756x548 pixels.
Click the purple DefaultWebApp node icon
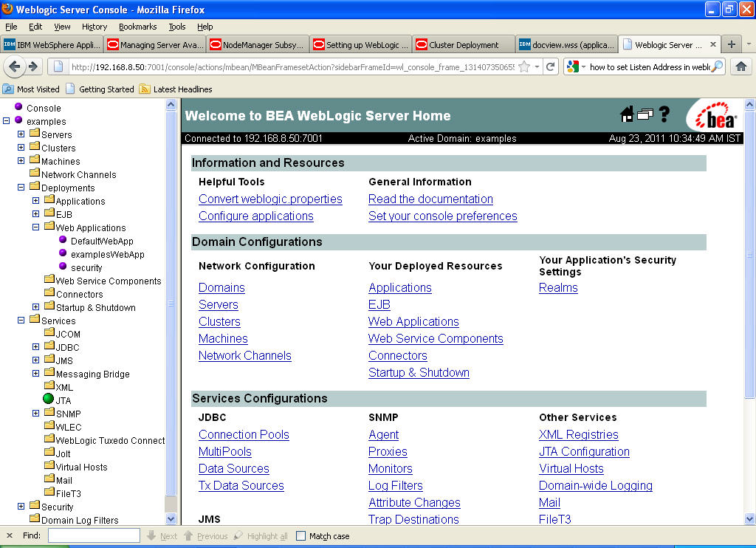point(63,239)
